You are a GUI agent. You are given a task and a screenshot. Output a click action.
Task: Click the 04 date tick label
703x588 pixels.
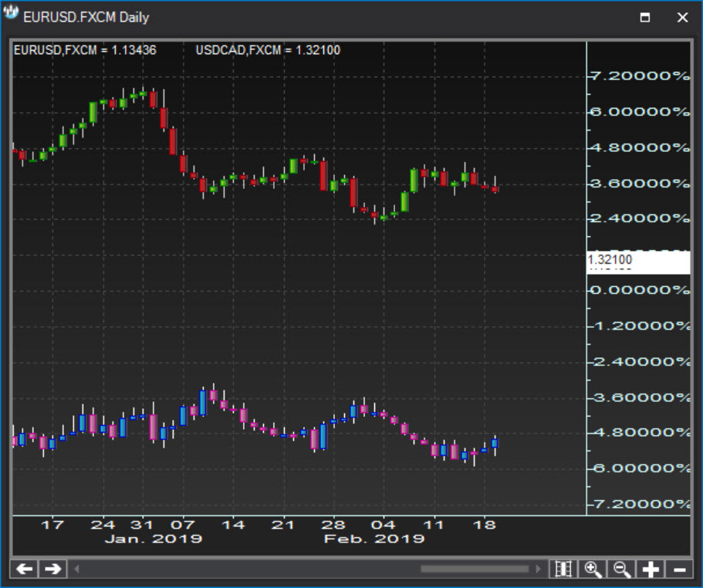coord(384,525)
